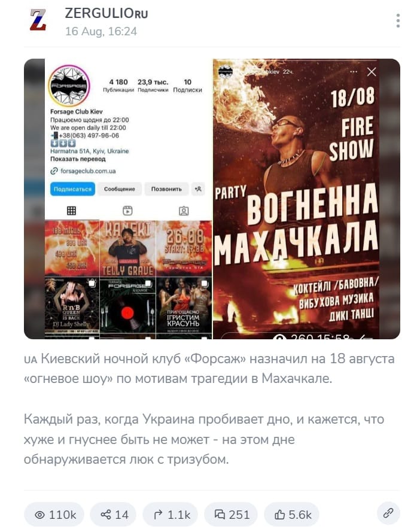Click the Сообщение button
Image resolution: width=420 pixels, height=529 pixels.
pyautogui.click(x=120, y=189)
